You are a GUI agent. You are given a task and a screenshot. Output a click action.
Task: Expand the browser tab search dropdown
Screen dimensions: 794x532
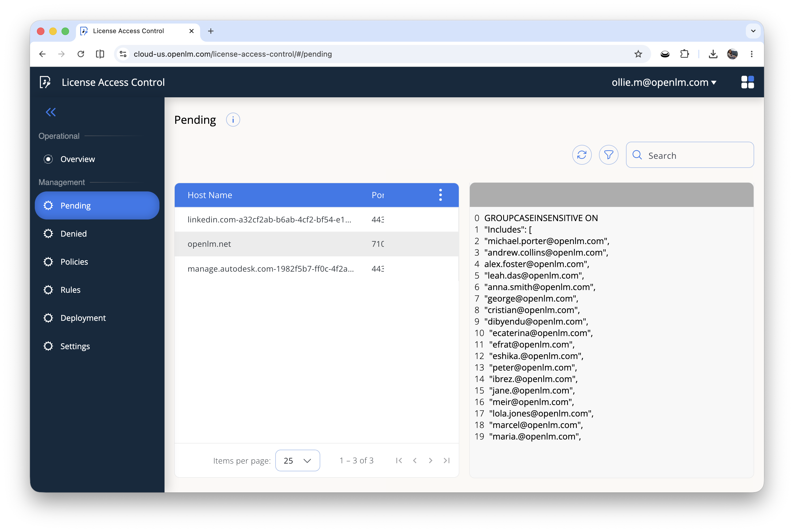(x=753, y=31)
